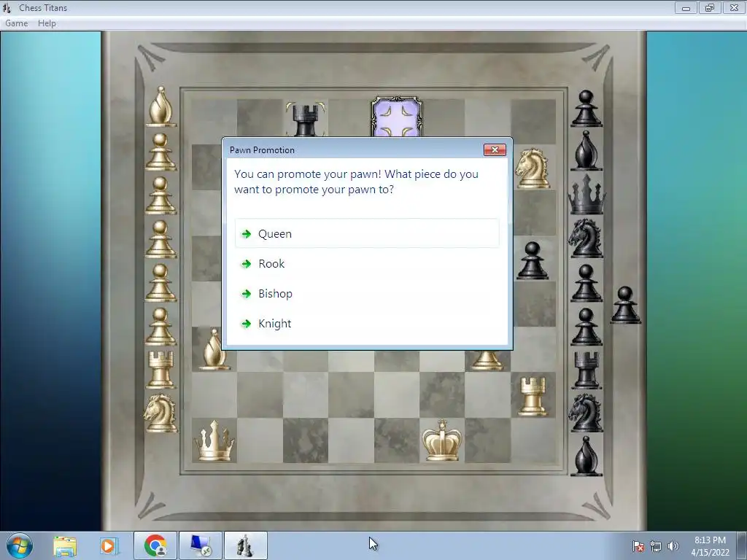Choose Rook as the promotion piece
Screen dimensions: 747x560
point(367,263)
